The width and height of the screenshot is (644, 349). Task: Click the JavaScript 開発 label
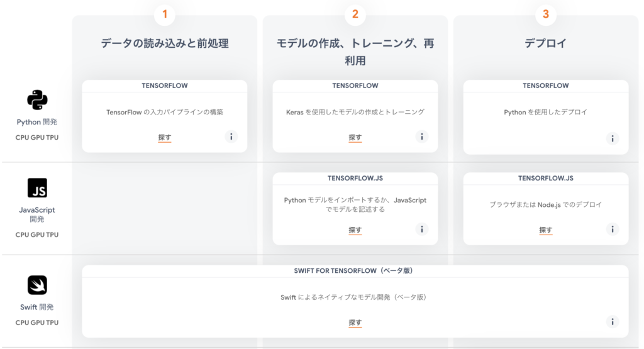pyautogui.click(x=37, y=214)
